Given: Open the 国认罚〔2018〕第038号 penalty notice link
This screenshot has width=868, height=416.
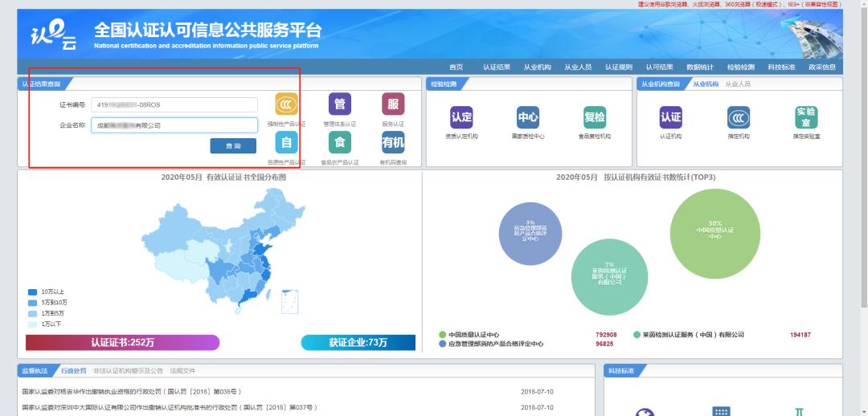Looking at the screenshot, I should tap(131, 392).
